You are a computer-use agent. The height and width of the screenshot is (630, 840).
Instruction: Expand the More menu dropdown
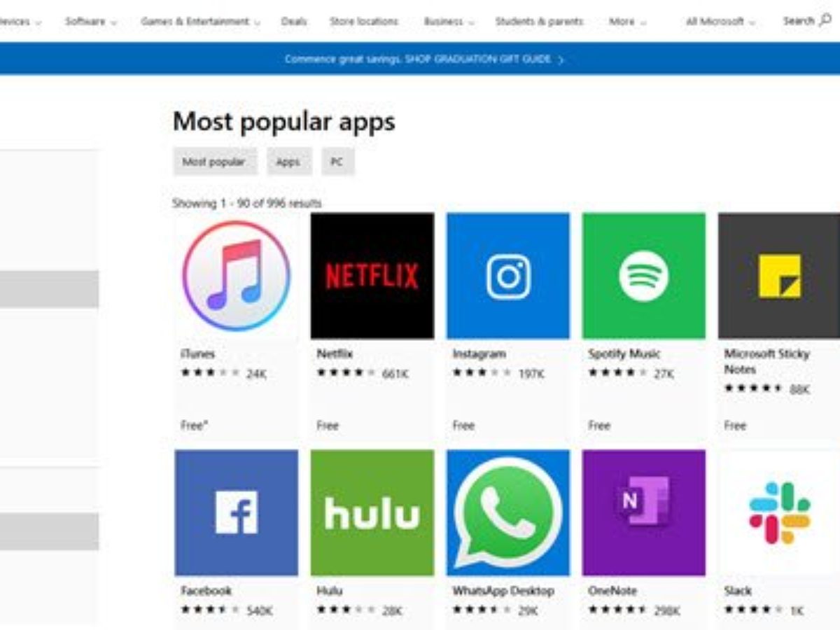tap(627, 22)
